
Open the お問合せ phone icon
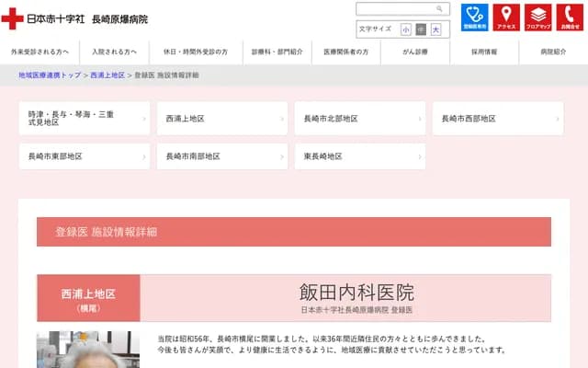(x=570, y=17)
